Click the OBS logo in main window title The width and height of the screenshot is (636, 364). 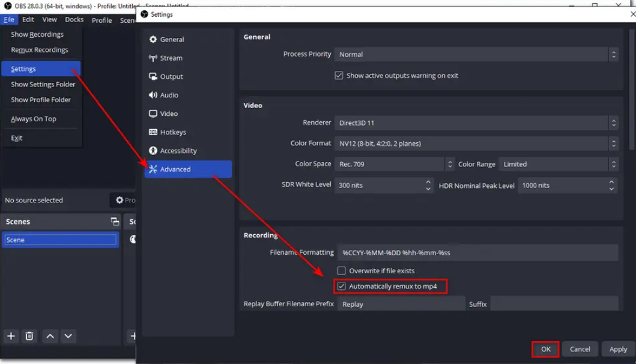[x=7, y=6]
